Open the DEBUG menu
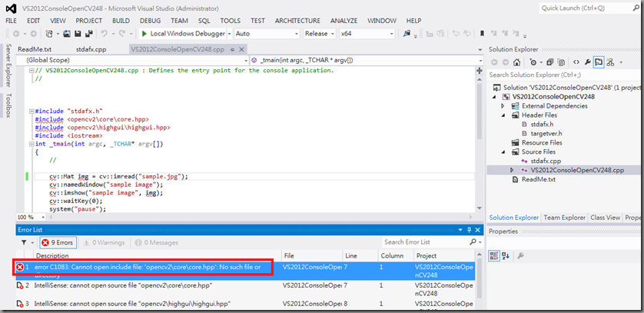 tap(151, 21)
